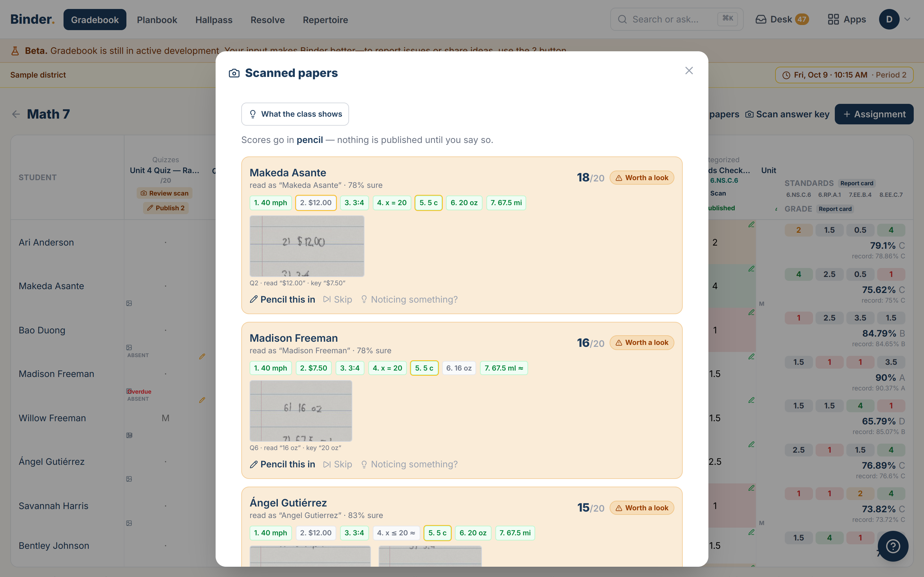Switch to the Planbook tab
The image size is (924, 577).
[157, 20]
